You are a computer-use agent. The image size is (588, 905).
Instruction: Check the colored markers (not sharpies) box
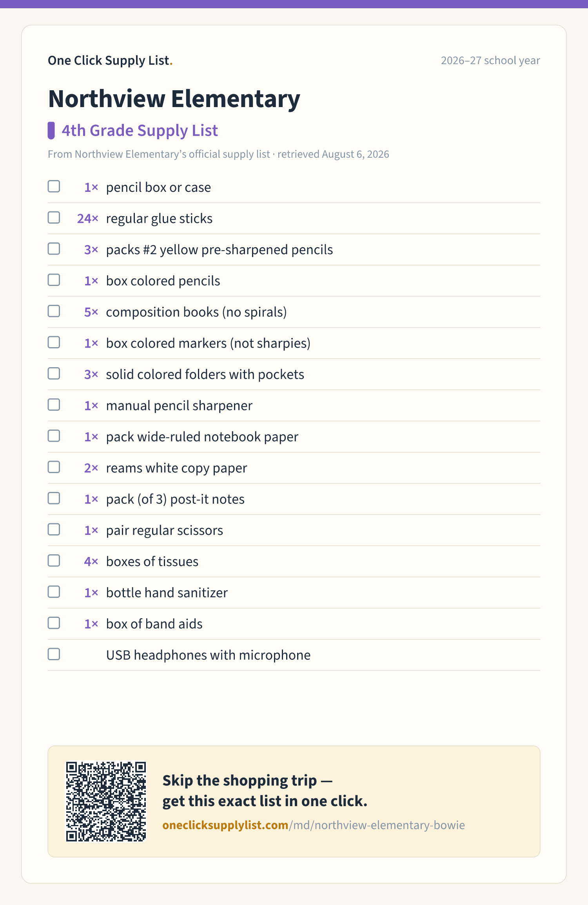coord(54,342)
